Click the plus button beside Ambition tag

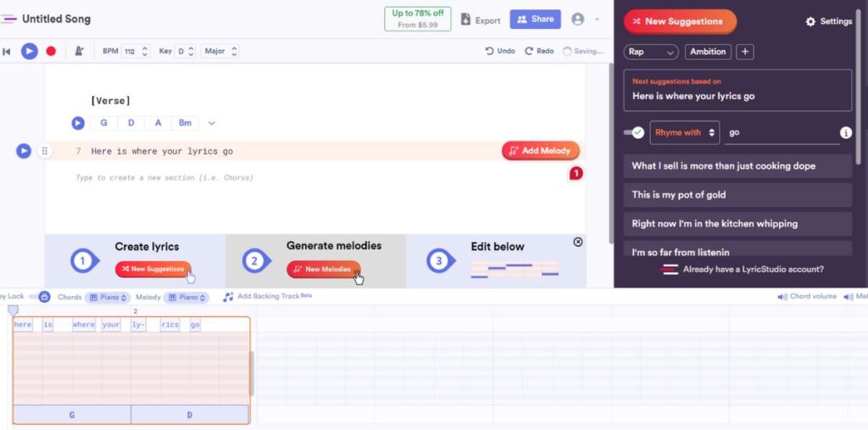pyautogui.click(x=745, y=52)
